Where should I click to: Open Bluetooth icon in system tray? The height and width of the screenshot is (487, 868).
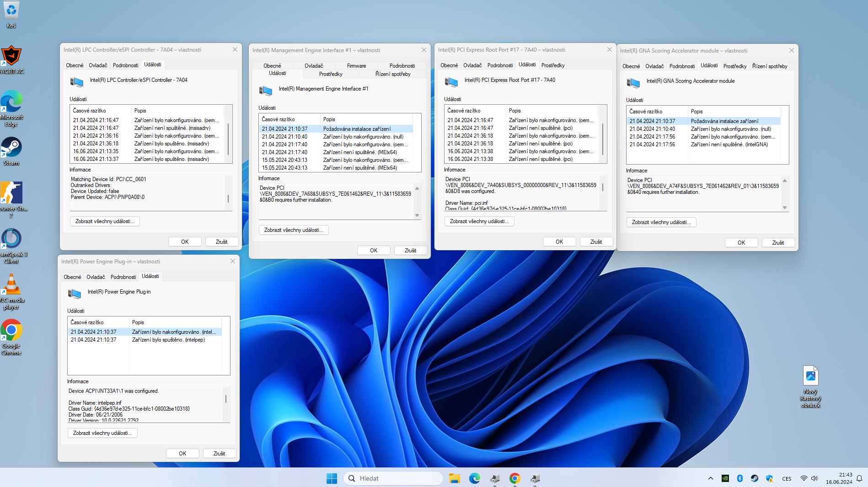[739, 478]
